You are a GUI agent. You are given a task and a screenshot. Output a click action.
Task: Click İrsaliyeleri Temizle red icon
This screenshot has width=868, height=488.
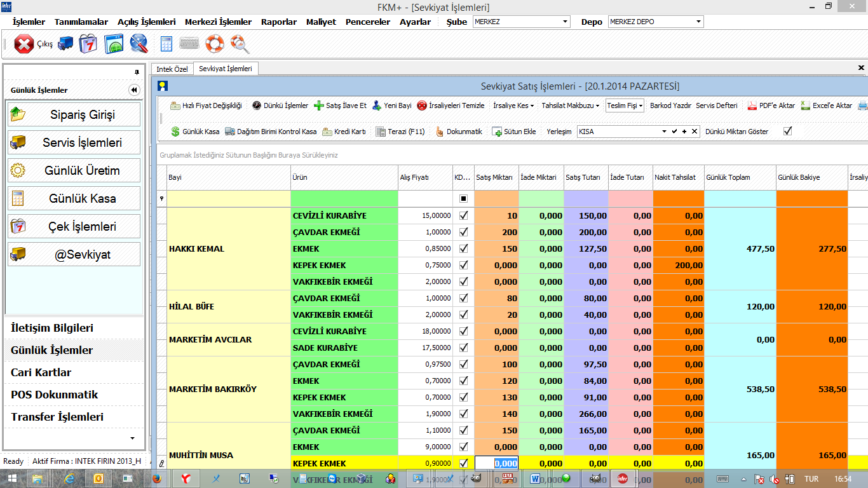[422, 105]
